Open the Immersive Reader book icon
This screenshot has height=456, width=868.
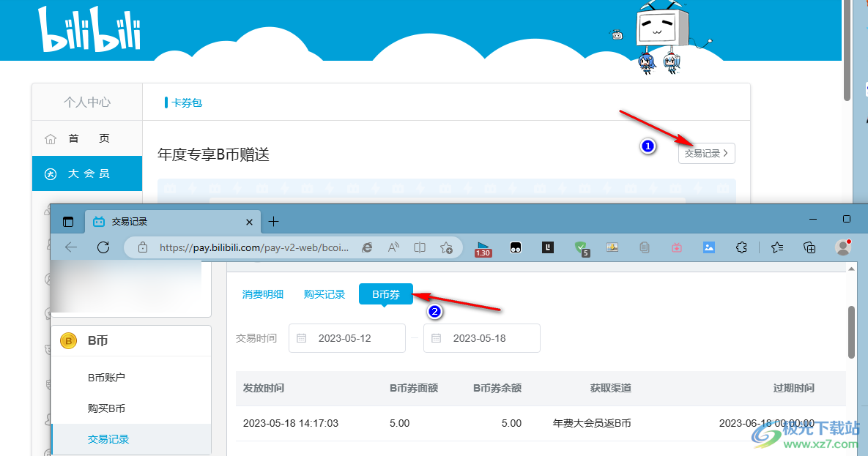pos(420,247)
